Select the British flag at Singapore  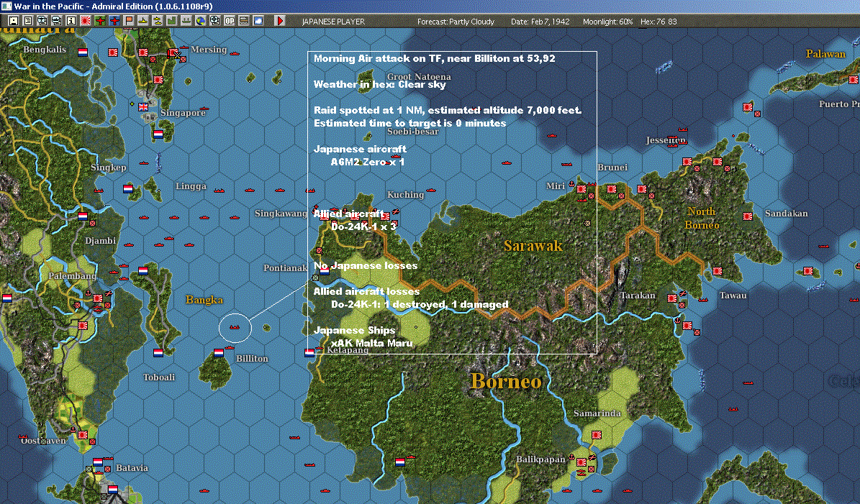(x=143, y=107)
